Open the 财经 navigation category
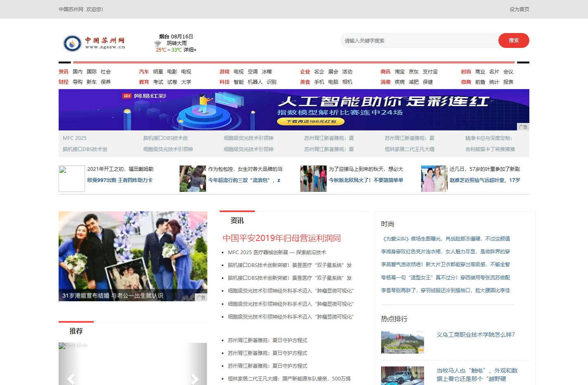The width and height of the screenshot is (588, 385). tap(63, 82)
